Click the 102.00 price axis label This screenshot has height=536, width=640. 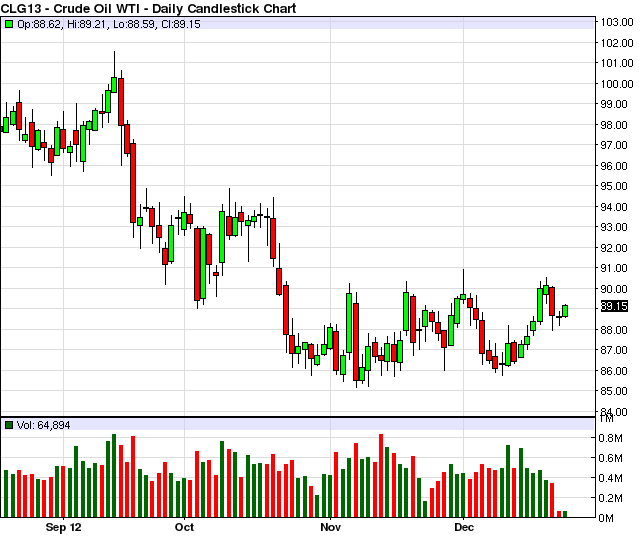coord(617,43)
